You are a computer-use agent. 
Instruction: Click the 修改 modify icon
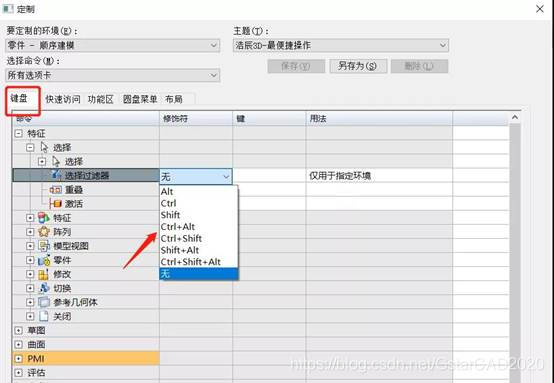click(x=44, y=274)
